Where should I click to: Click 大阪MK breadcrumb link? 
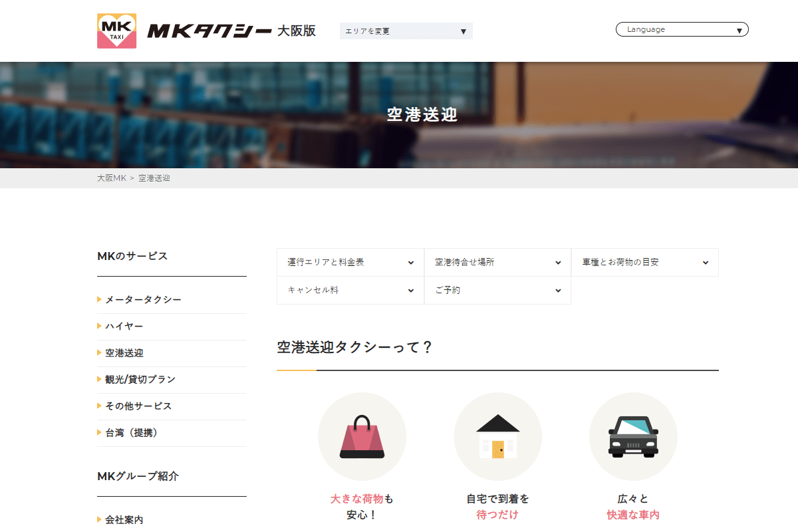111,178
